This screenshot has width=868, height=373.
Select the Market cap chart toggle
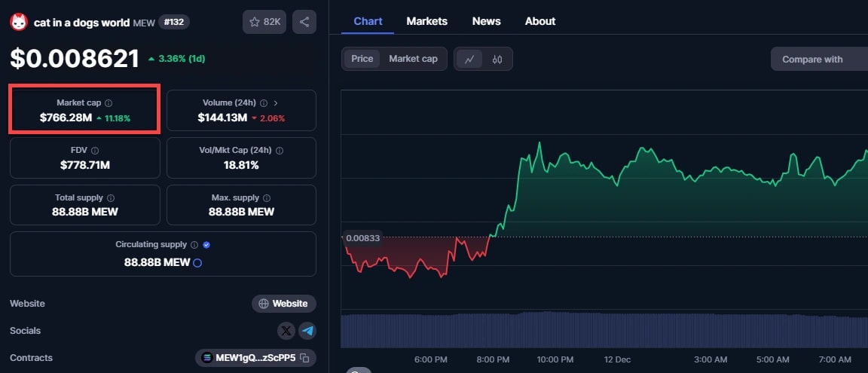click(x=413, y=59)
